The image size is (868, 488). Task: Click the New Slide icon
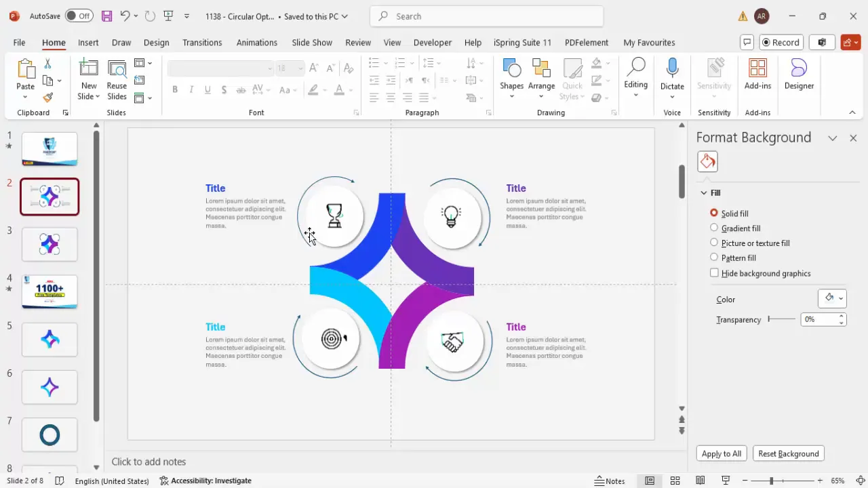(x=89, y=68)
